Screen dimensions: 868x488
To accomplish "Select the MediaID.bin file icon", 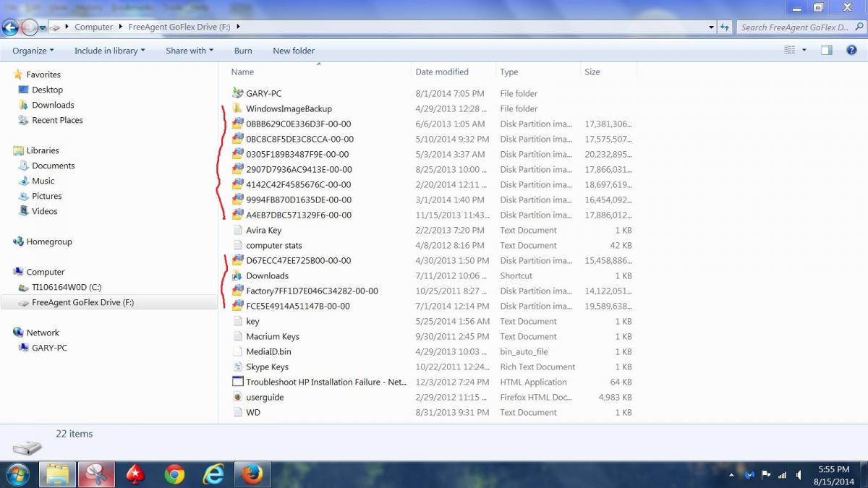I will pyautogui.click(x=238, y=351).
